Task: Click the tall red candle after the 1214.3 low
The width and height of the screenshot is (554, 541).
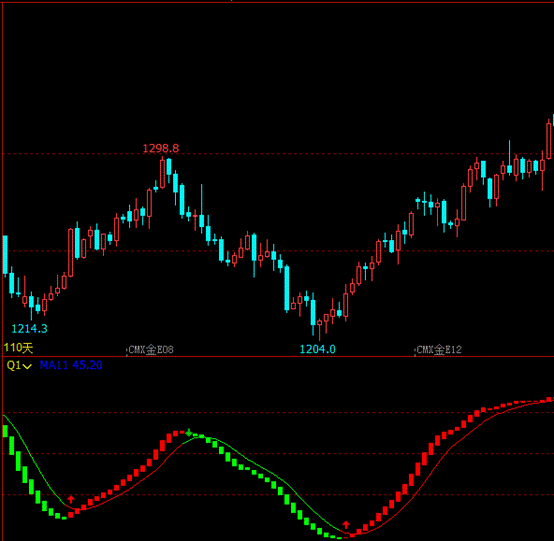Action: [x=71, y=253]
